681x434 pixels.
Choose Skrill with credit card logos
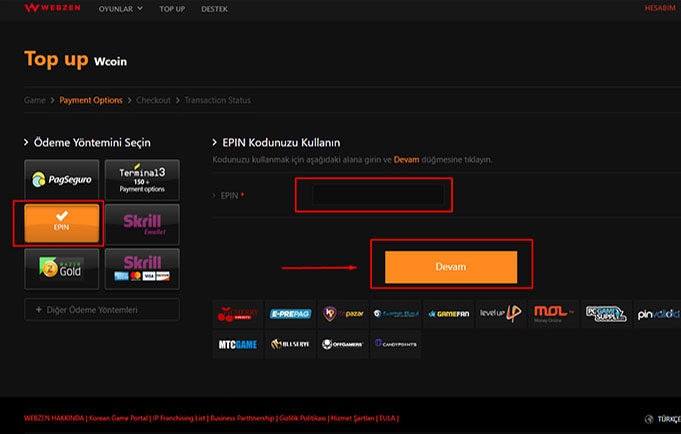(142, 269)
